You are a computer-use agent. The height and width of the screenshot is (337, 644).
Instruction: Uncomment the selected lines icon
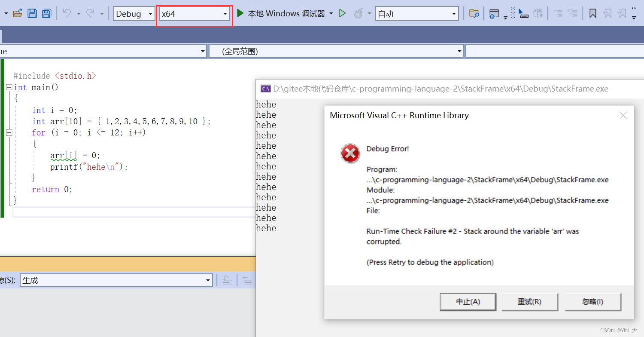click(x=572, y=13)
